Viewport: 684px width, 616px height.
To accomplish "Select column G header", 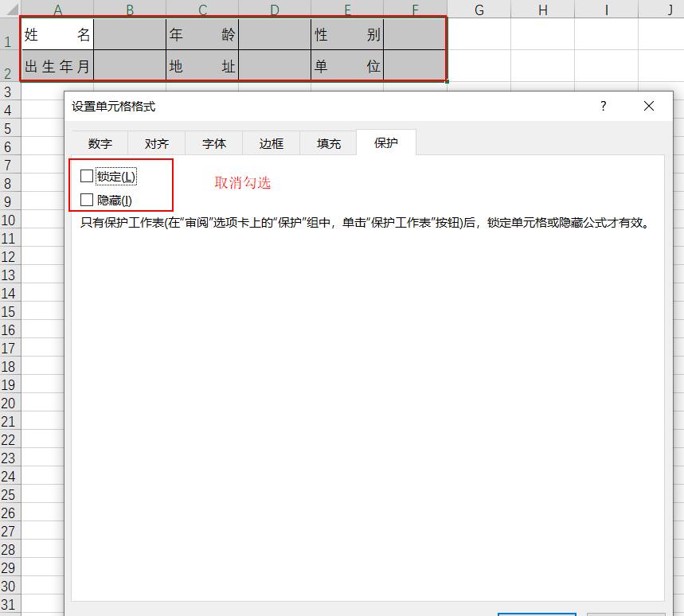I will [x=479, y=9].
